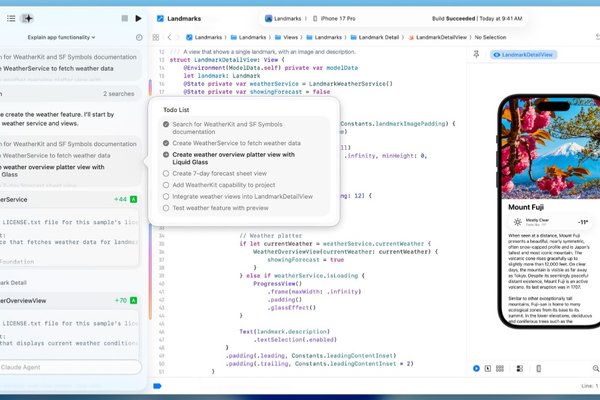Screen dimensions: 600x400
Task: Open the related items grid icon
Action: tap(156, 37)
